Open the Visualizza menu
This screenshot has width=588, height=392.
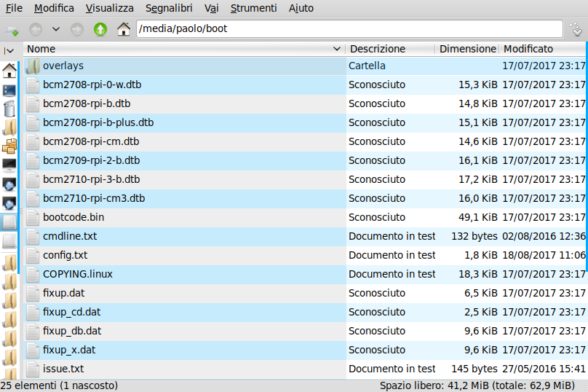(109, 8)
